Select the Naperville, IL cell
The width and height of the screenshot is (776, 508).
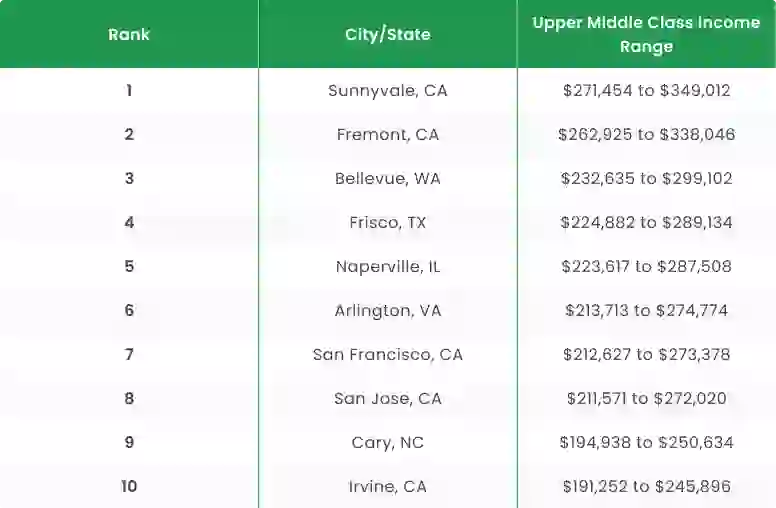[x=388, y=266]
